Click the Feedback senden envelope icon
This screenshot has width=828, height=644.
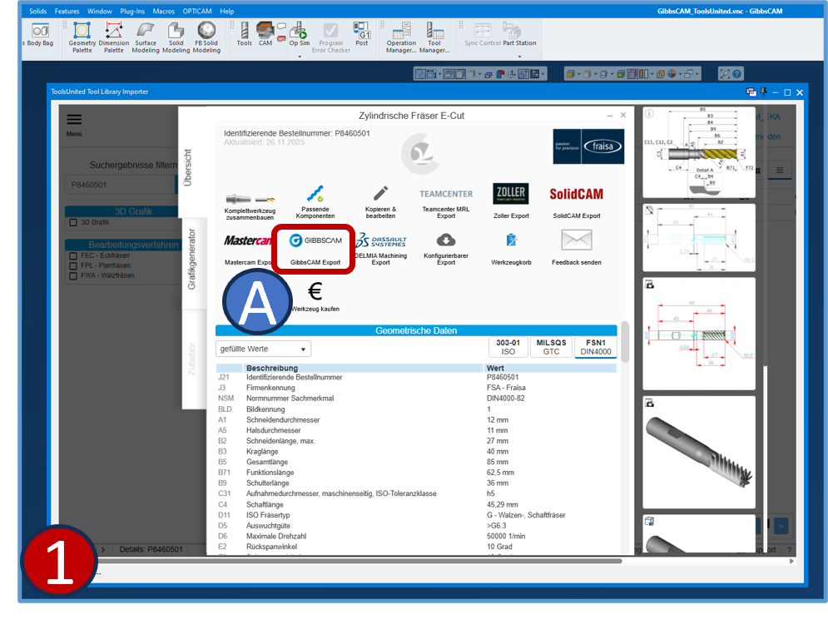pyautogui.click(x=576, y=240)
